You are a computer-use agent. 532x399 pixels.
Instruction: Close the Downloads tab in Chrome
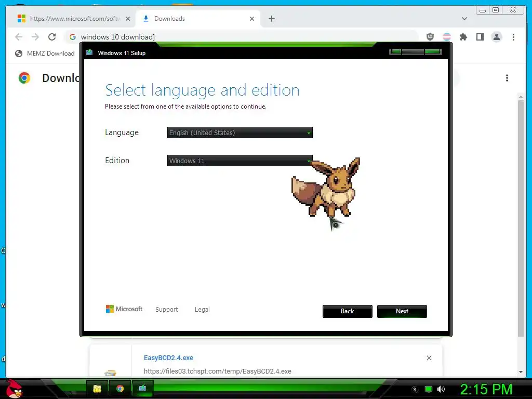point(252,19)
